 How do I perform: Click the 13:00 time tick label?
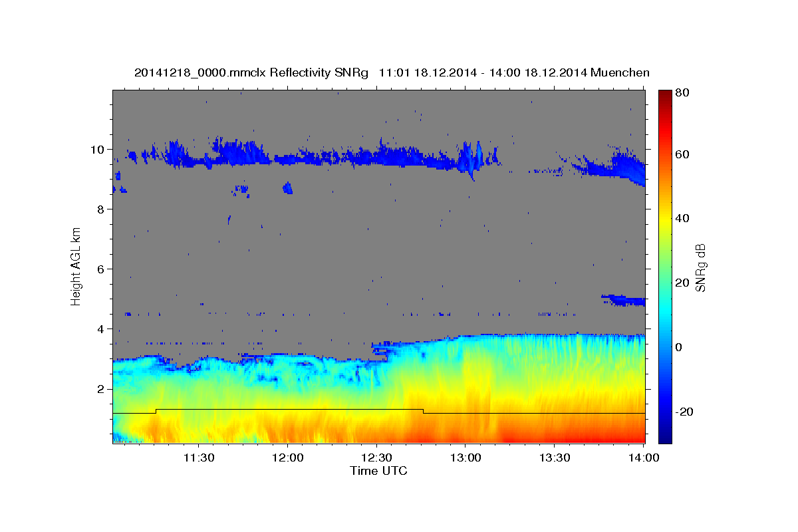(465, 458)
